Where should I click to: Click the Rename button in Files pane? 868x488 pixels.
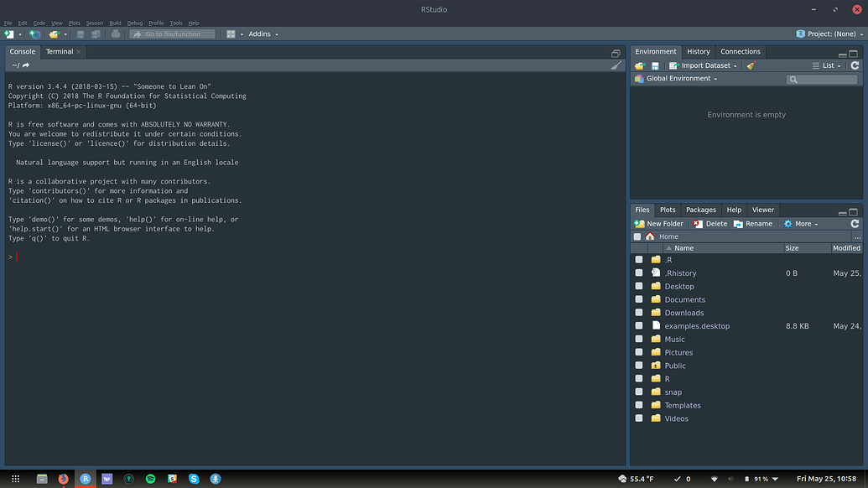(753, 224)
